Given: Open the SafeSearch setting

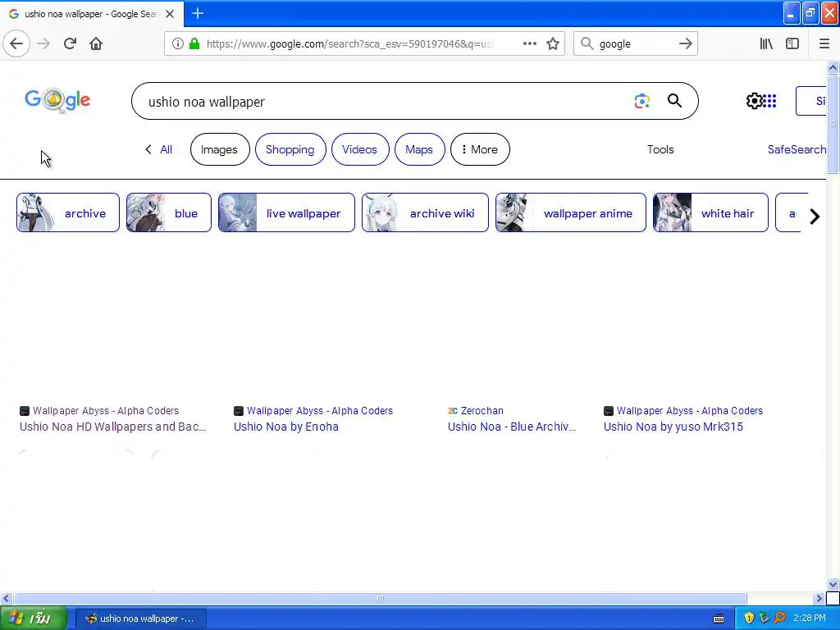Looking at the screenshot, I should 797,149.
